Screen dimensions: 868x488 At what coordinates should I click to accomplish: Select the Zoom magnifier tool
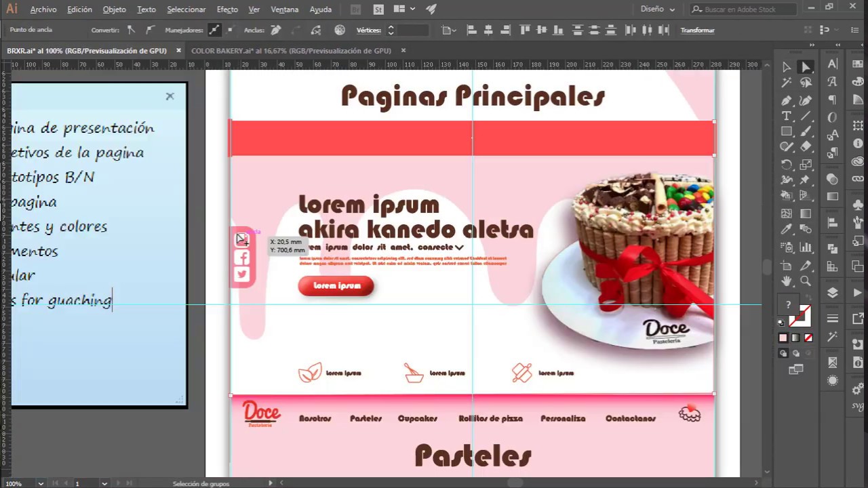coord(806,281)
